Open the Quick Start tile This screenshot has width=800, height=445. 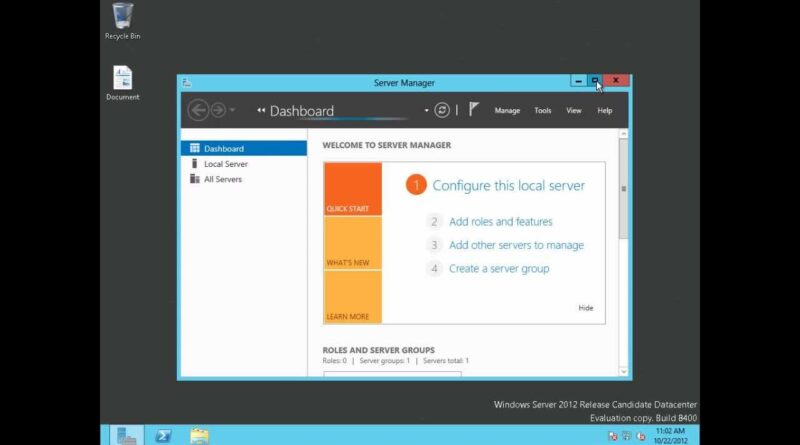[x=353, y=189]
